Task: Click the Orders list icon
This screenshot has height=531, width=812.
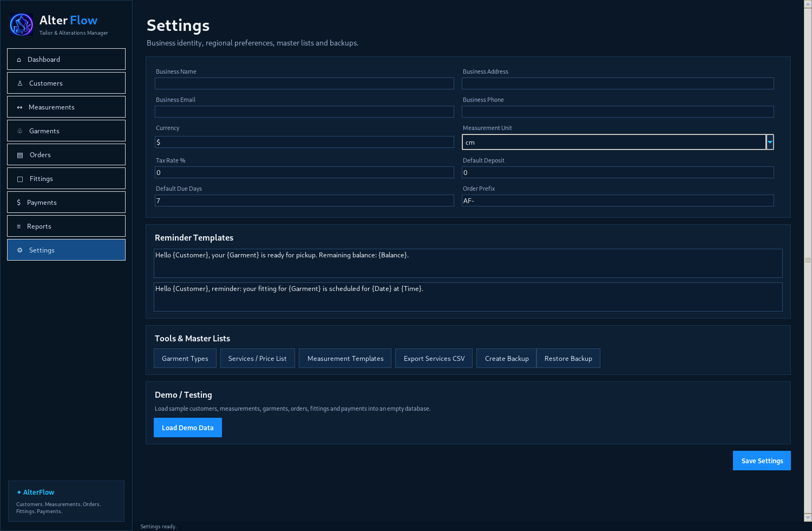Action: click(x=20, y=155)
